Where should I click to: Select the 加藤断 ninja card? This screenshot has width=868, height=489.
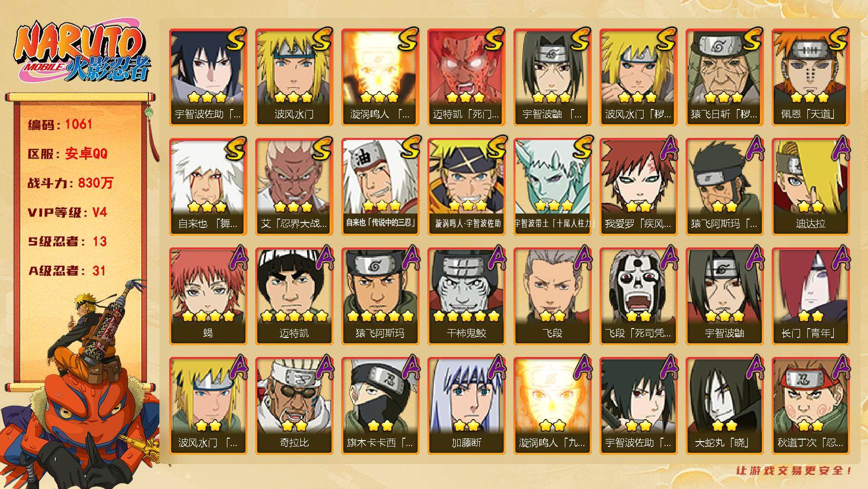tap(466, 406)
